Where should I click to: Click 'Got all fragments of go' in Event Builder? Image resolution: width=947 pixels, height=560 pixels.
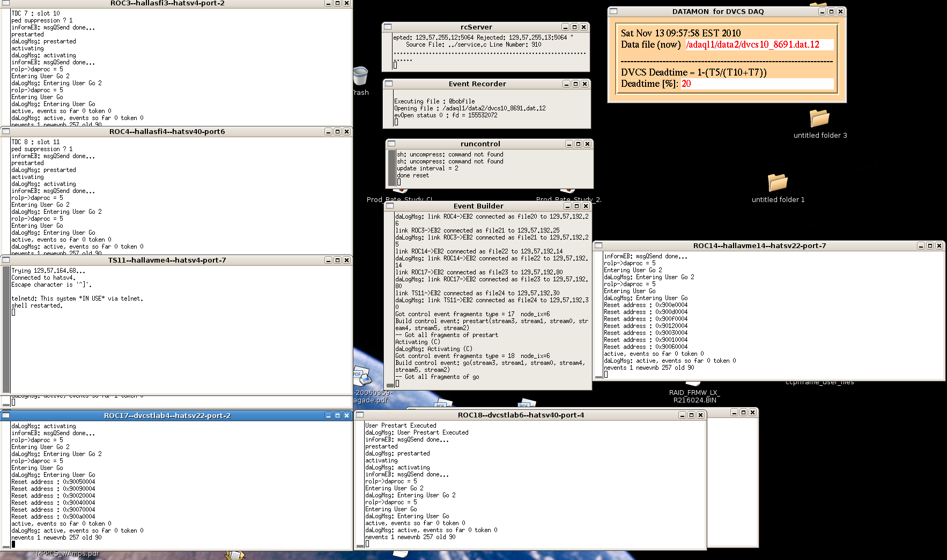[x=442, y=377]
